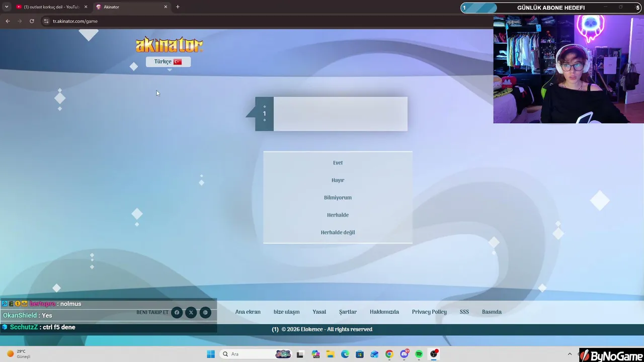Open Microsoft Edge from the taskbar

click(x=345, y=354)
